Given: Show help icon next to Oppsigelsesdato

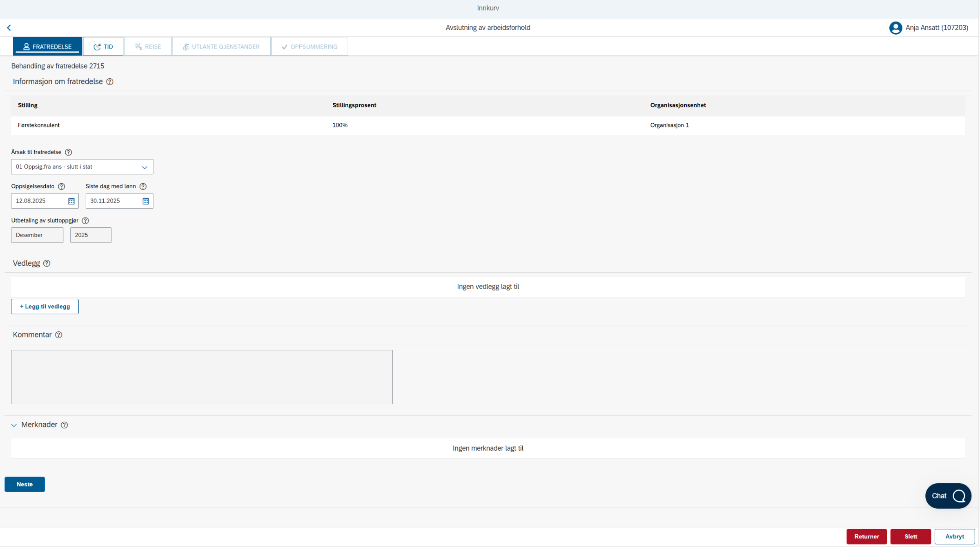Looking at the screenshot, I should [x=62, y=187].
